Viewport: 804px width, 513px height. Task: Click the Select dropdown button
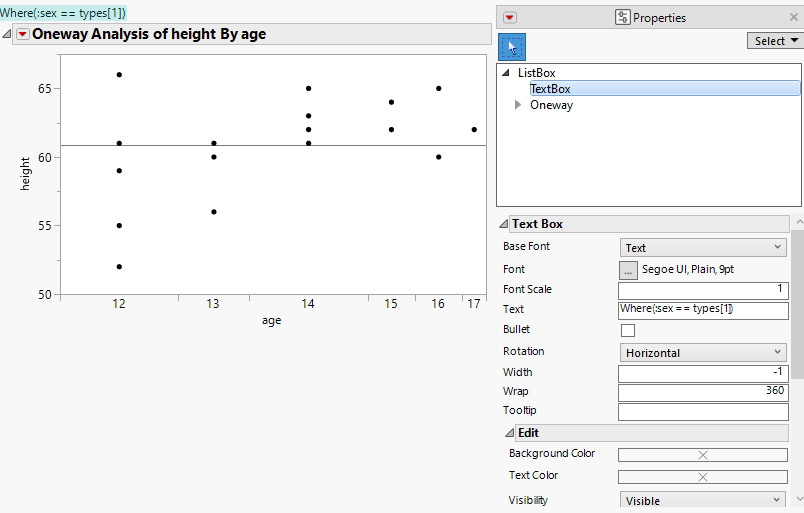click(774, 41)
